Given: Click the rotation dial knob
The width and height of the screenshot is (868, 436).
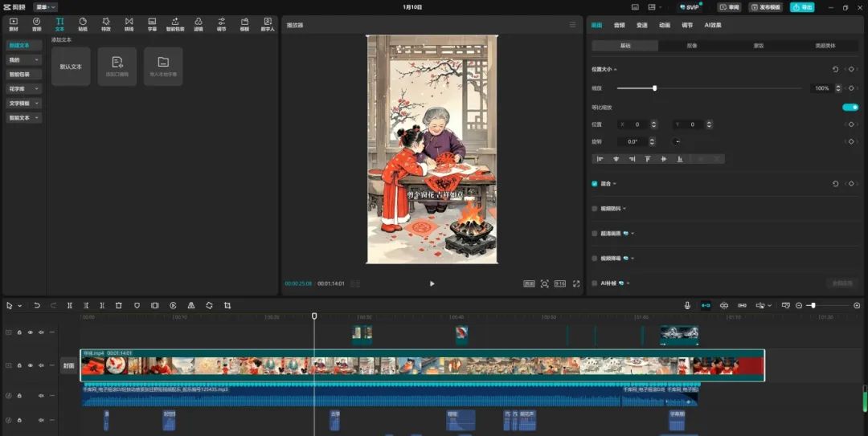Looking at the screenshot, I should pyautogui.click(x=677, y=141).
